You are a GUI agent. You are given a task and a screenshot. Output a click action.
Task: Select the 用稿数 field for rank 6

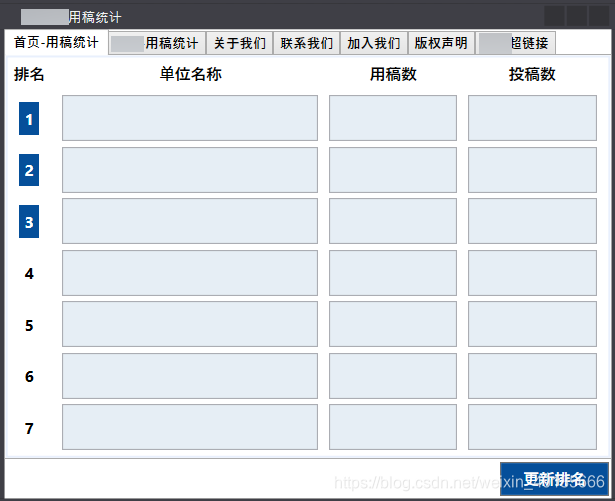coord(393,376)
